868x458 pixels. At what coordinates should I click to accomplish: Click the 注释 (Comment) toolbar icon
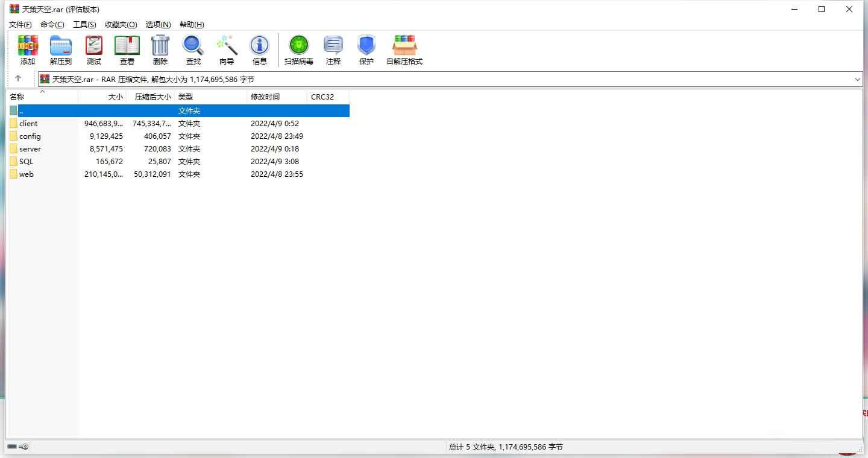pos(333,45)
